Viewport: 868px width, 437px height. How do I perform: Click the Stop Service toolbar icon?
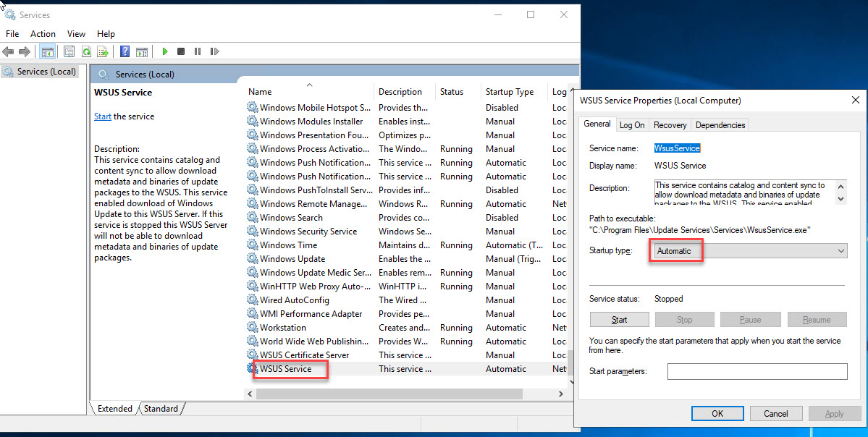tap(181, 51)
